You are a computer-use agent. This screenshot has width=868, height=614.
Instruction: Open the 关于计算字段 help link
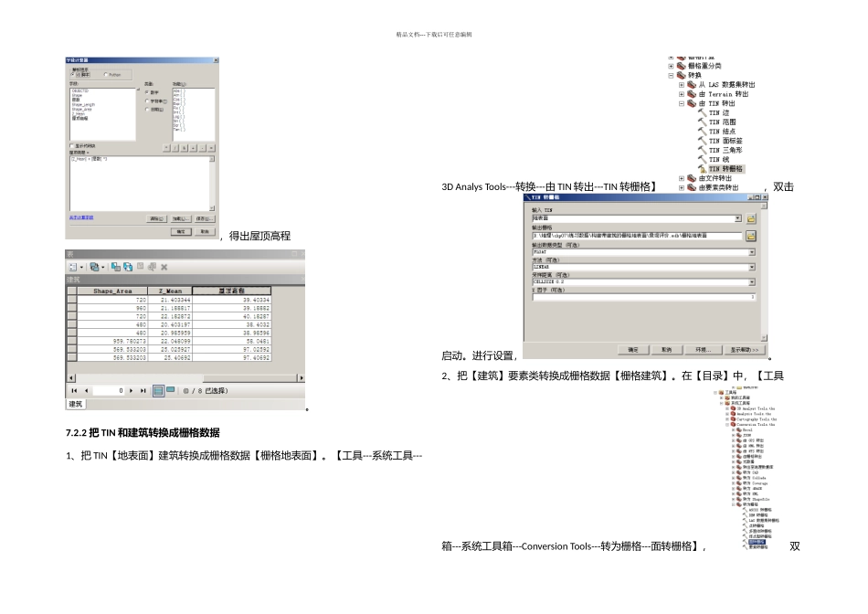click(80, 217)
